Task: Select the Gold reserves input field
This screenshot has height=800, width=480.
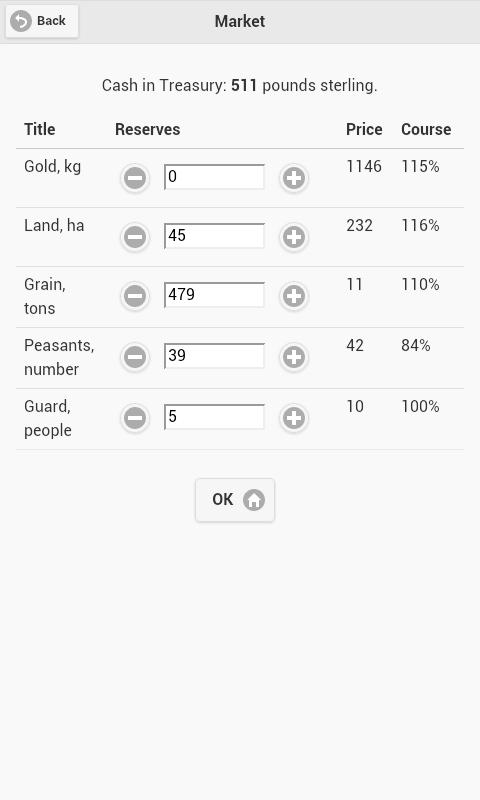Action: point(214,177)
